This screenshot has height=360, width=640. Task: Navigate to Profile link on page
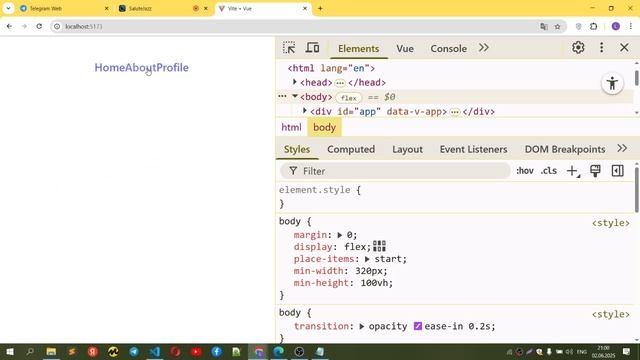point(173,68)
